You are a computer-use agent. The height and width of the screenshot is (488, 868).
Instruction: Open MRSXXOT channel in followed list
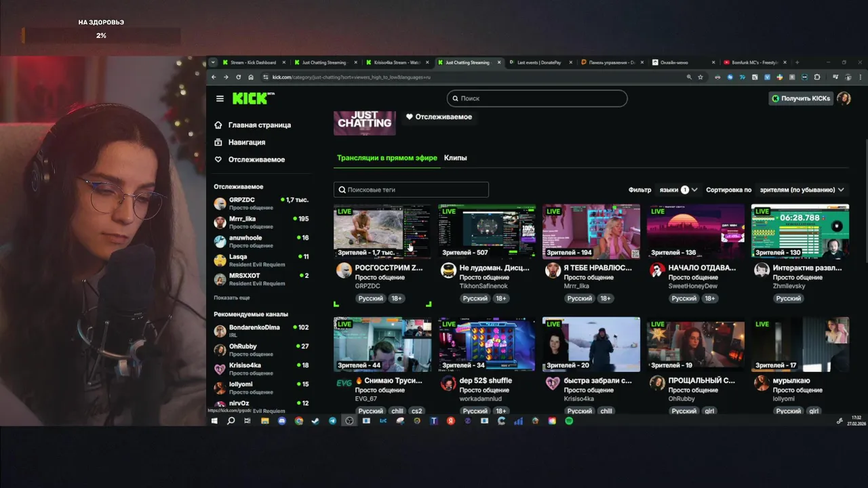261,279
